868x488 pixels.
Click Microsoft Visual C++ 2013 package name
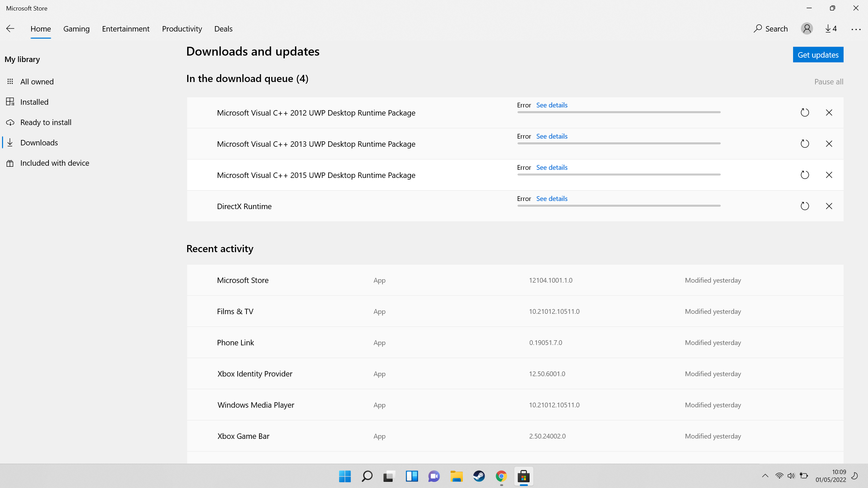[x=316, y=144]
